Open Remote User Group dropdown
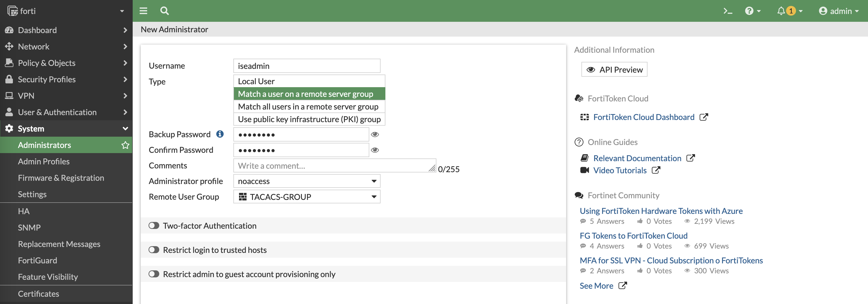This screenshot has width=868, height=304. [x=307, y=197]
